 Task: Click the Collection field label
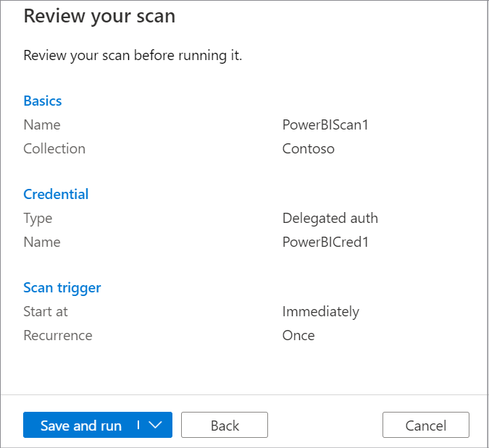click(54, 148)
